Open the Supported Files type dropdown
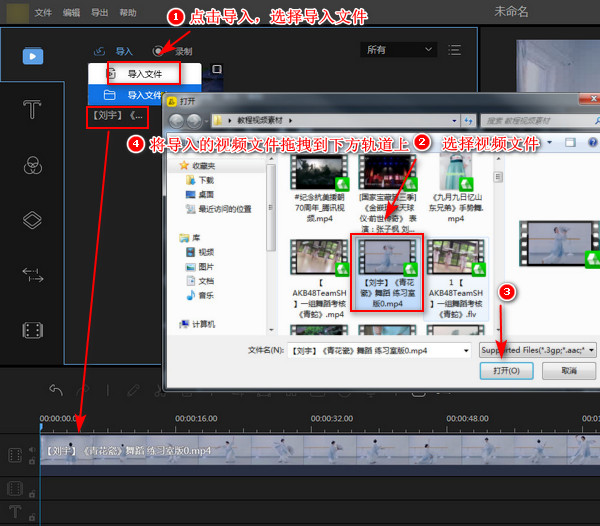This screenshot has height=526, width=600. 538,350
